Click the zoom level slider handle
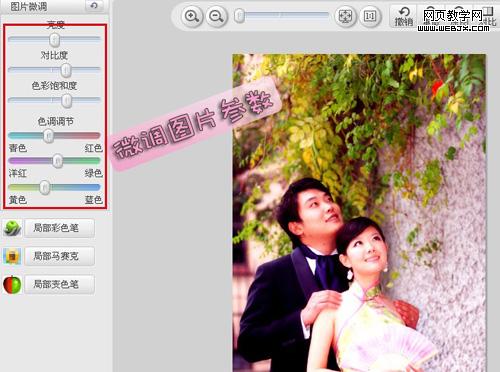The height and width of the screenshot is (372, 500). click(x=239, y=16)
